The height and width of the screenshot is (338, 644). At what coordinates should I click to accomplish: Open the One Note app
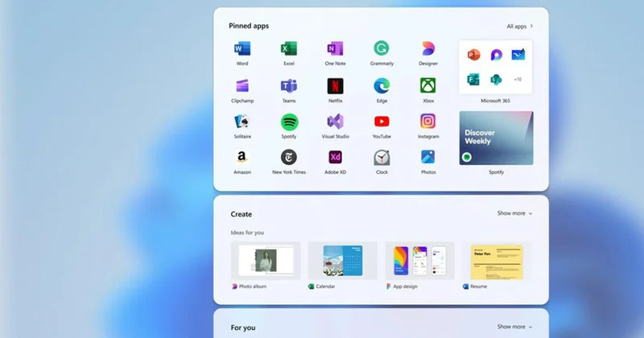click(335, 49)
